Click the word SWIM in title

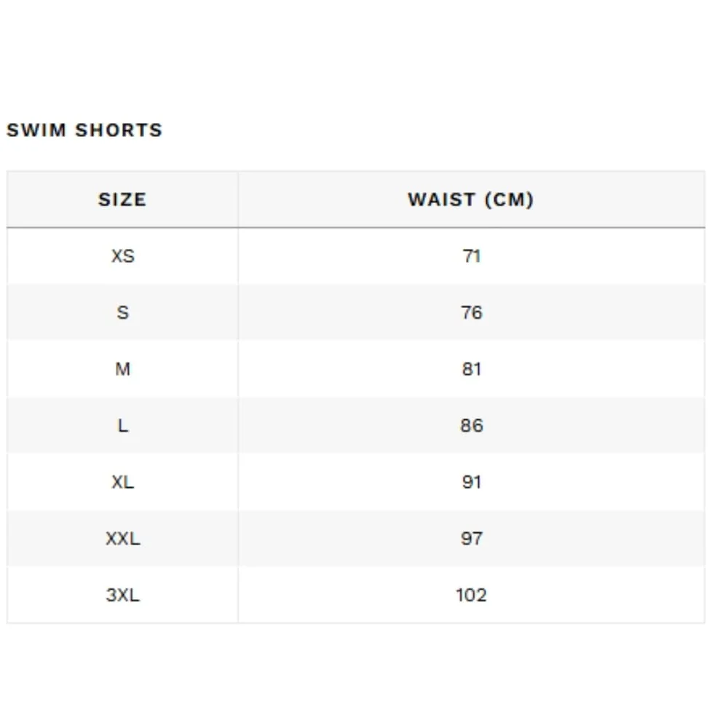tap(36, 130)
